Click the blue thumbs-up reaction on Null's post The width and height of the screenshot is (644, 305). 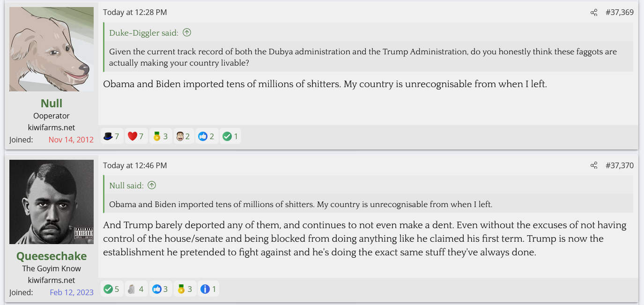(x=203, y=136)
